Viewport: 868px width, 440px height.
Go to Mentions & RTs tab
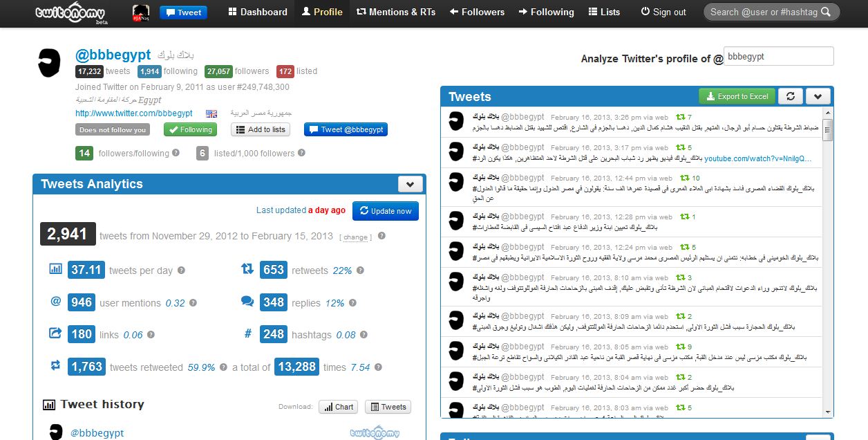[x=396, y=12]
